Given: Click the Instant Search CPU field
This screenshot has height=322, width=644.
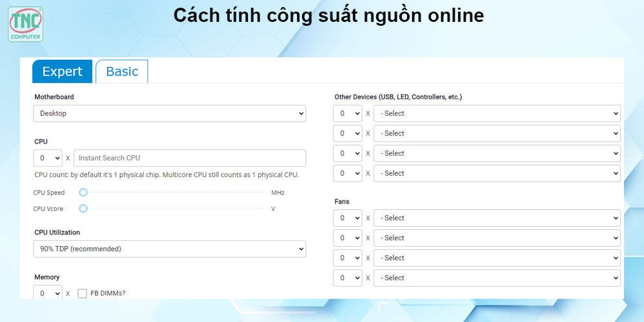Looking at the screenshot, I should [x=190, y=158].
